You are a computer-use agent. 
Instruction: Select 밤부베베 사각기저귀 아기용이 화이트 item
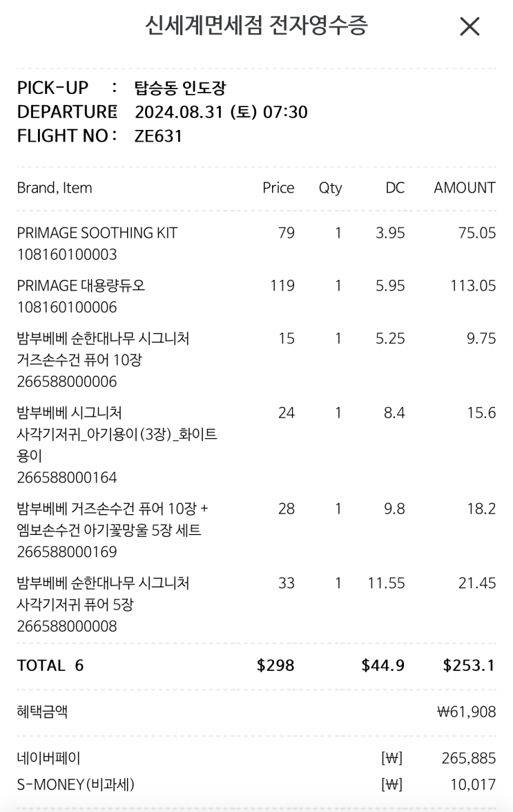117,434
